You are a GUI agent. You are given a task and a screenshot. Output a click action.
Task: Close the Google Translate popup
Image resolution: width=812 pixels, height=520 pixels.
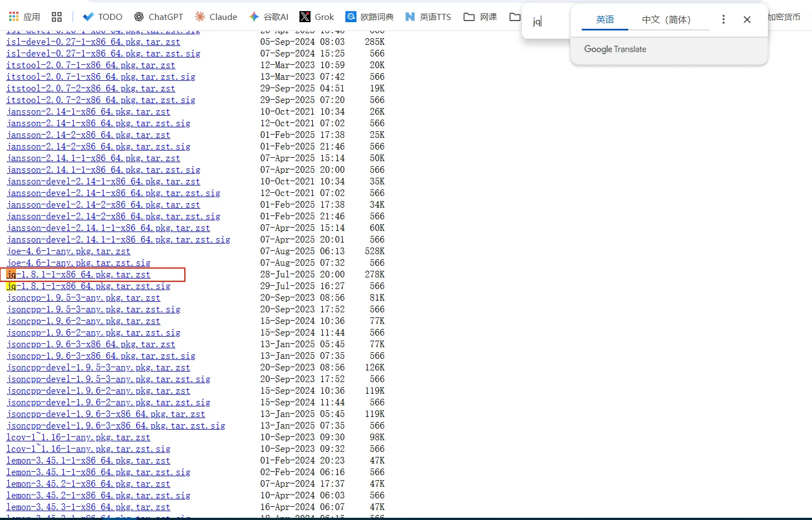[747, 19]
